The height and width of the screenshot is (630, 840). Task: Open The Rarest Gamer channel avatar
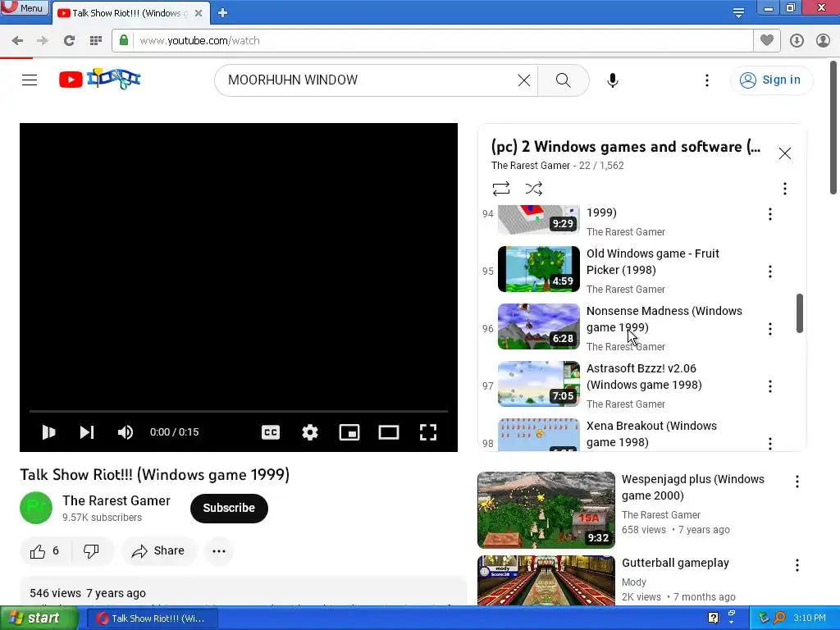point(36,508)
